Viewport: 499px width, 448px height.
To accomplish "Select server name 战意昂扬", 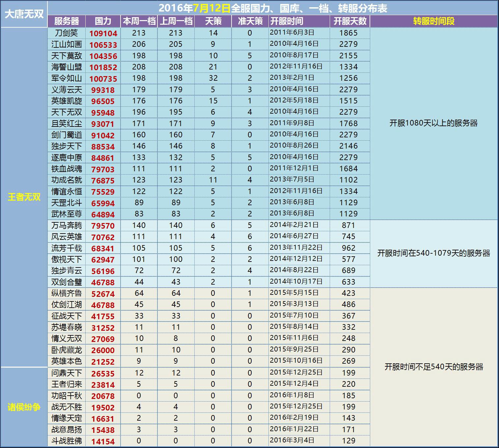I will (x=67, y=430).
